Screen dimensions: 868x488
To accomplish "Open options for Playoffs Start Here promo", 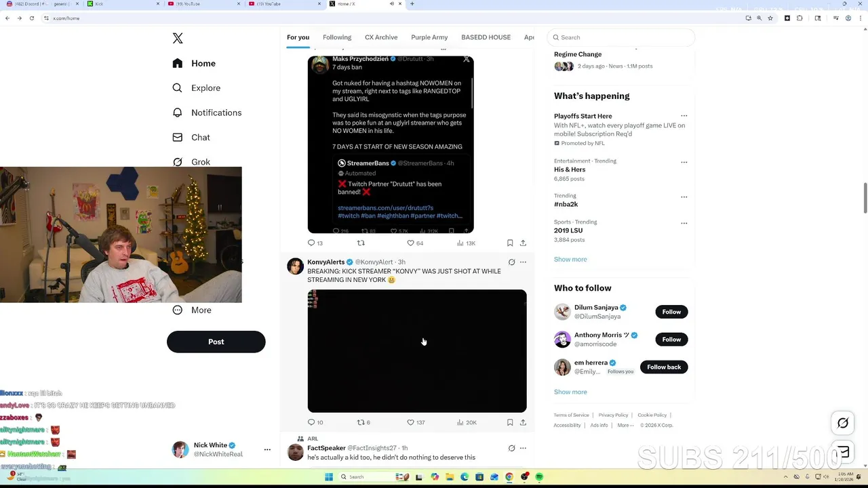I will [684, 116].
